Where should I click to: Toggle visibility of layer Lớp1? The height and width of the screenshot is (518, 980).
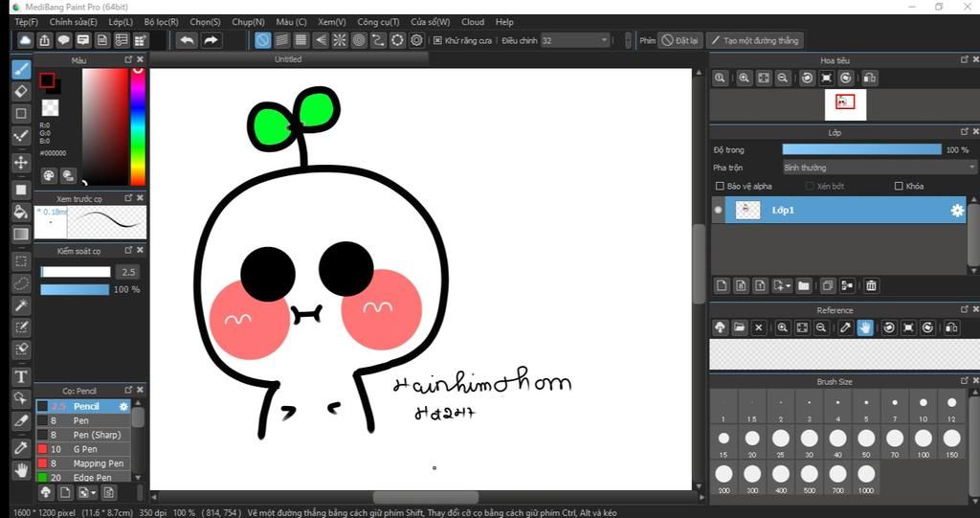pyautogui.click(x=718, y=211)
